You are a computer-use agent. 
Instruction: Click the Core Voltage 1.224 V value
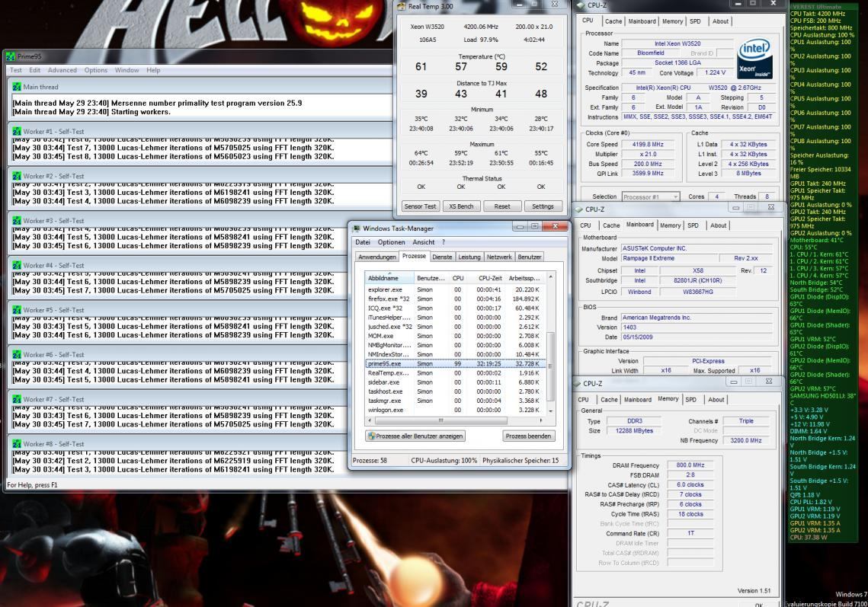pos(716,72)
